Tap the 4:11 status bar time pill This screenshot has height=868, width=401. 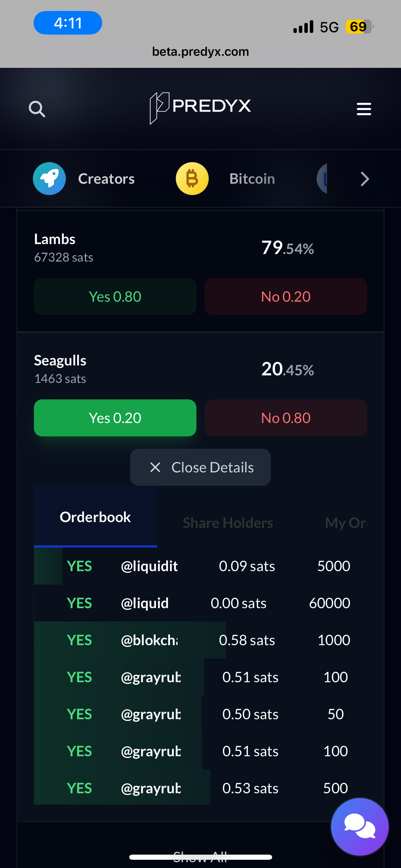(68, 23)
